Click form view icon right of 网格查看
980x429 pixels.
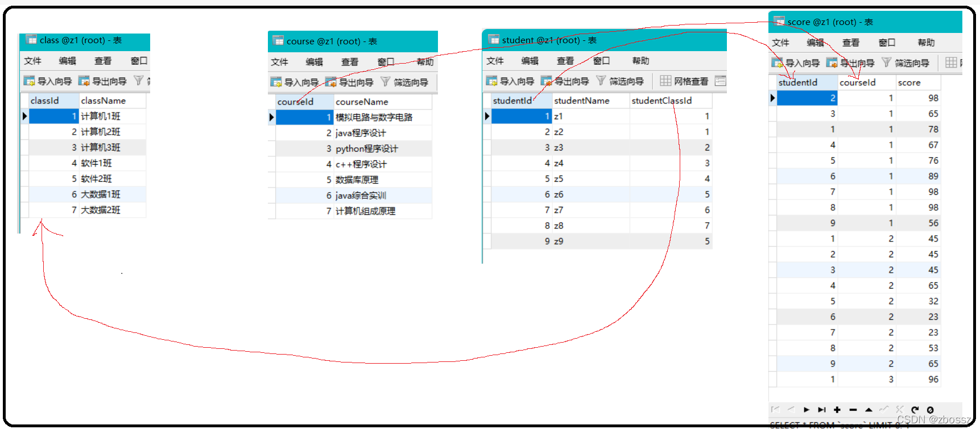(x=721, y=81)
